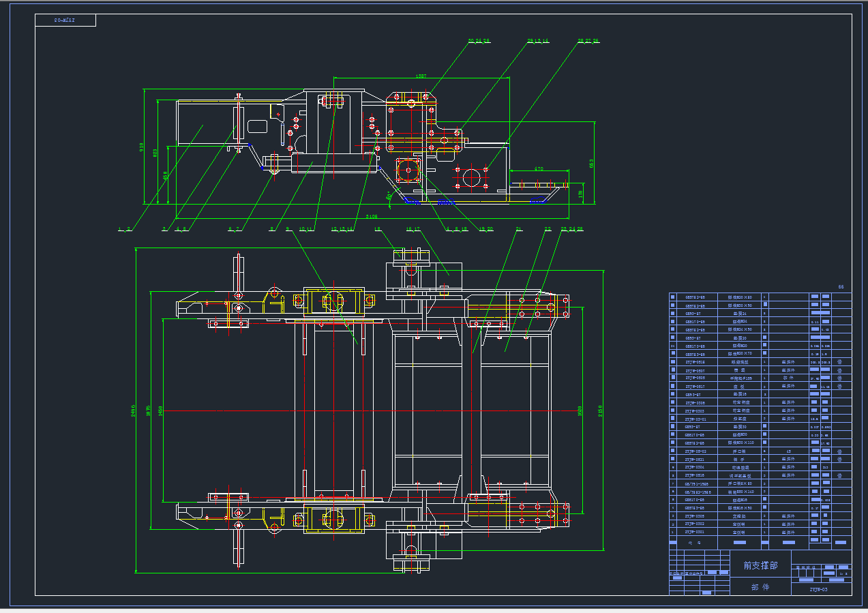This screenshot has width=868, height=613.
Task: Click drawing number ZYJW-03 in title block
Action: 819,589
